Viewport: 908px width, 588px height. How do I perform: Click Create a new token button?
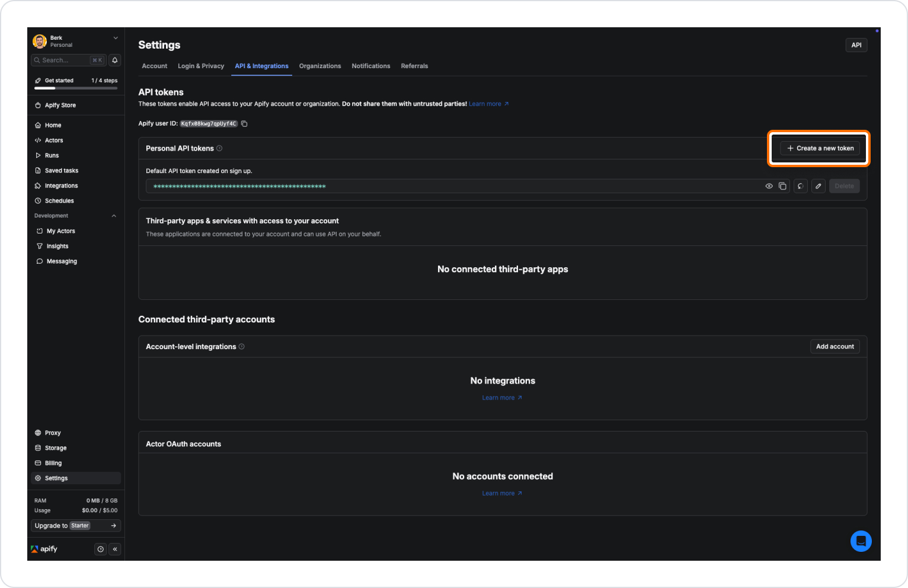coord(820,148)
